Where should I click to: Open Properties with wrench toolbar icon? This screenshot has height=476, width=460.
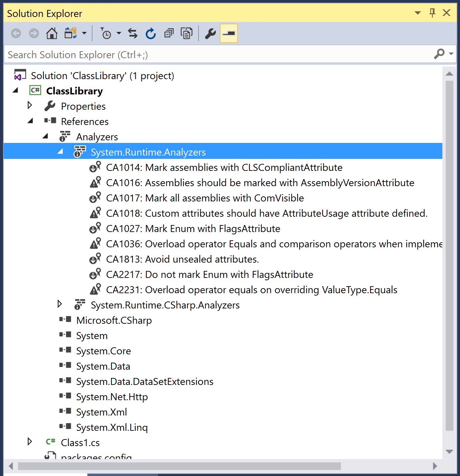(x=210, y=33)
